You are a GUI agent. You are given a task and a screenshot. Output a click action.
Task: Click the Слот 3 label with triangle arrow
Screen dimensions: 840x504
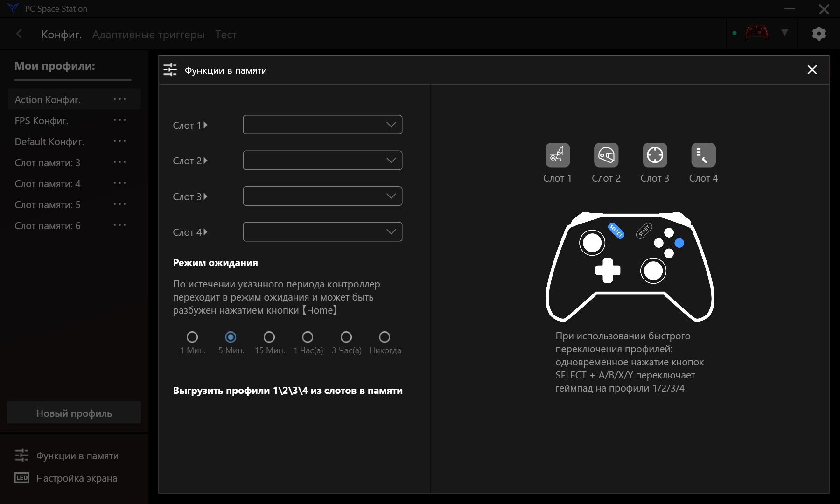click(190, 196)
